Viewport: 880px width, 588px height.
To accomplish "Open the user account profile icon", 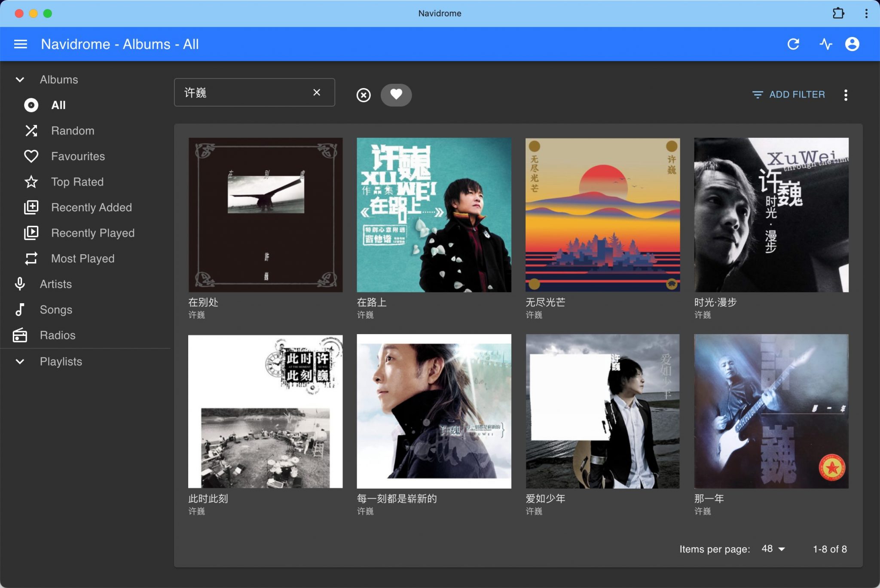I will [x=852, y=44].
